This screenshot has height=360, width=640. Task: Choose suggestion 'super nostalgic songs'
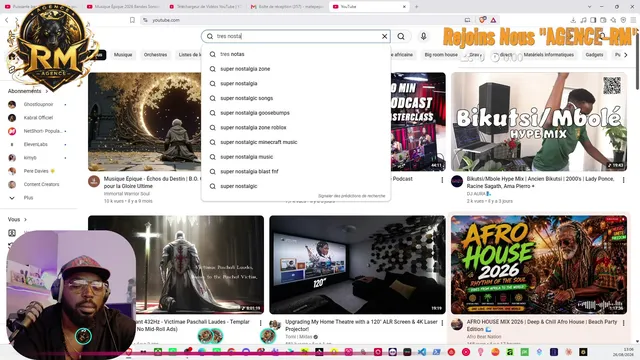(296, 98)
